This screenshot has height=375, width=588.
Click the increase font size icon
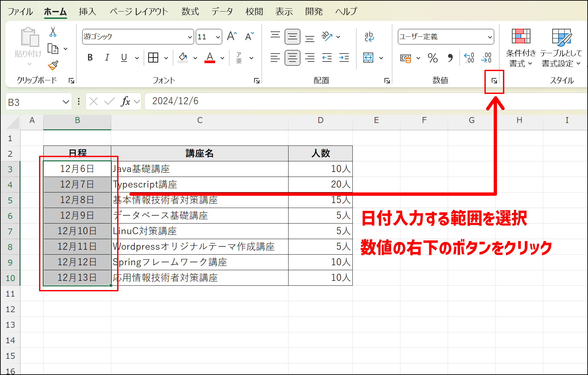(232, 36)
